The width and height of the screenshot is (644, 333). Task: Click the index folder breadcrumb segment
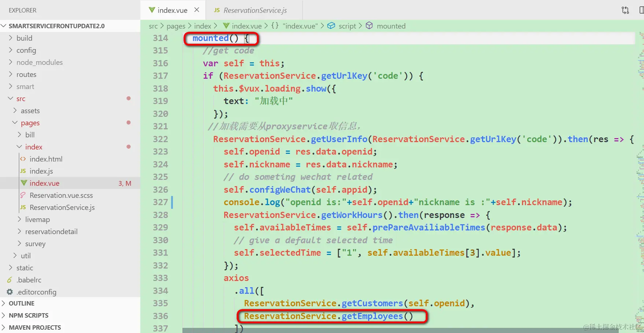coord(203,26)
